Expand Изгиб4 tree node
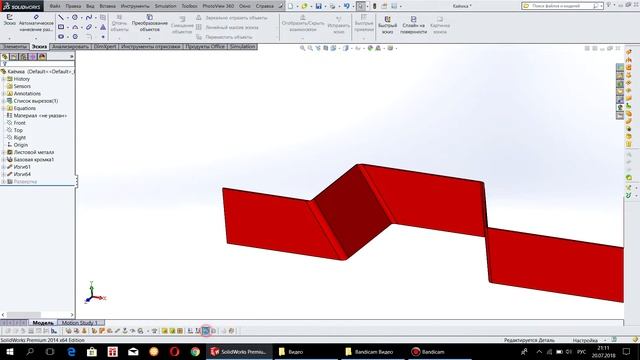The image size is (640, 360). [x=3, y=174]
